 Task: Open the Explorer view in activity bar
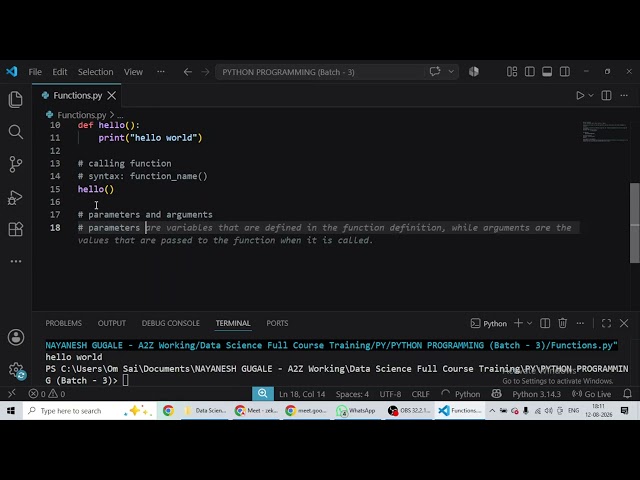[x=16, y=100]
